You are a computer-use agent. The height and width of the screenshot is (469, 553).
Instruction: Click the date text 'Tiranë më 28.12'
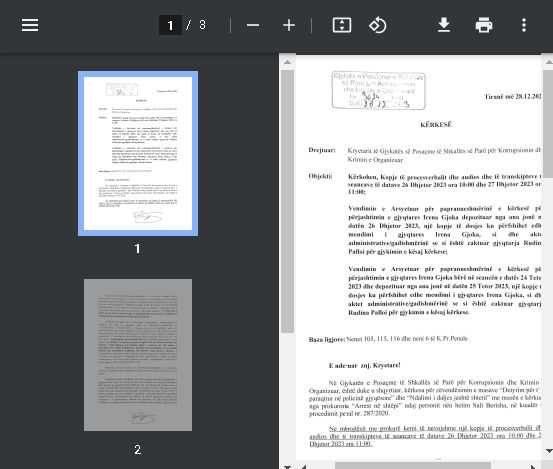tap(513, 97)
